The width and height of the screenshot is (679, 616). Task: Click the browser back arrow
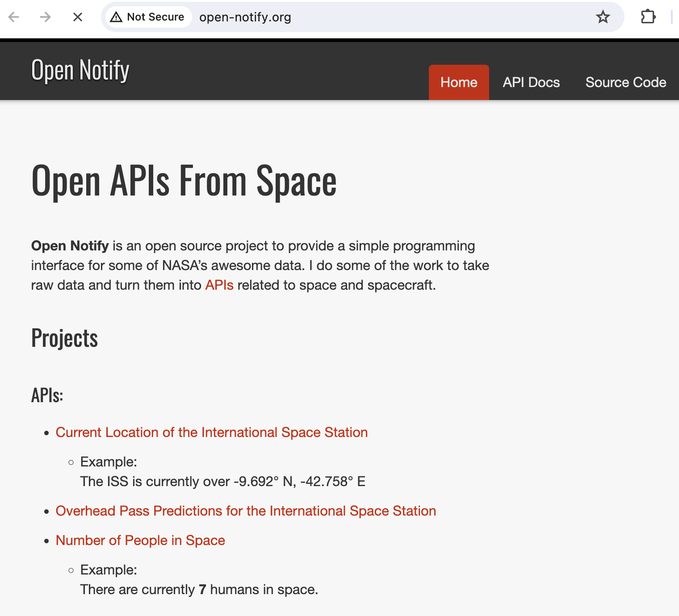(x=14, y=17)
